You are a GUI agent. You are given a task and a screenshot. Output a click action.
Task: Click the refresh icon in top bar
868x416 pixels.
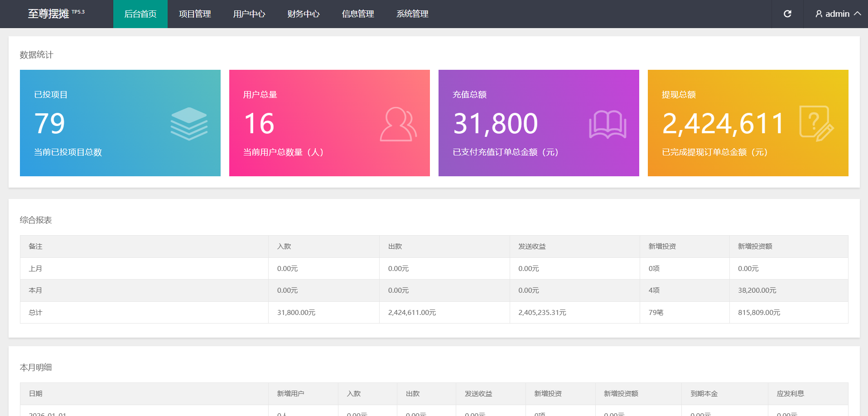point(787,14)
